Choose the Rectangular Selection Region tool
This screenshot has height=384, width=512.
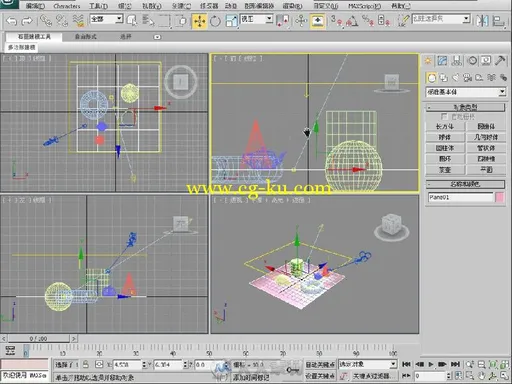(164, 21)
